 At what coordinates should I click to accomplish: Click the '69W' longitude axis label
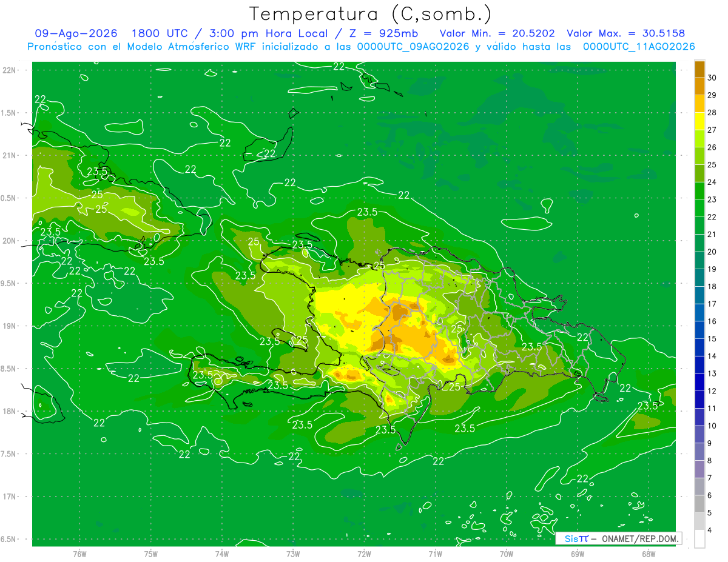click(578, 554)
